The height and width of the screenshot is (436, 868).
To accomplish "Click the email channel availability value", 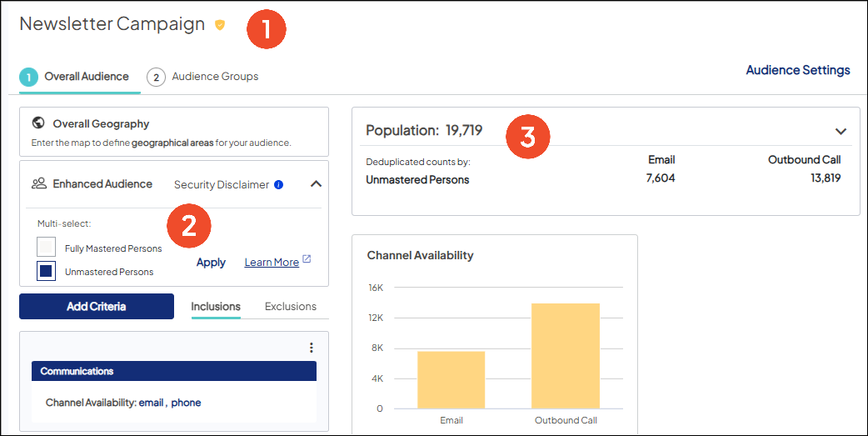I will [x=151, y=403].
